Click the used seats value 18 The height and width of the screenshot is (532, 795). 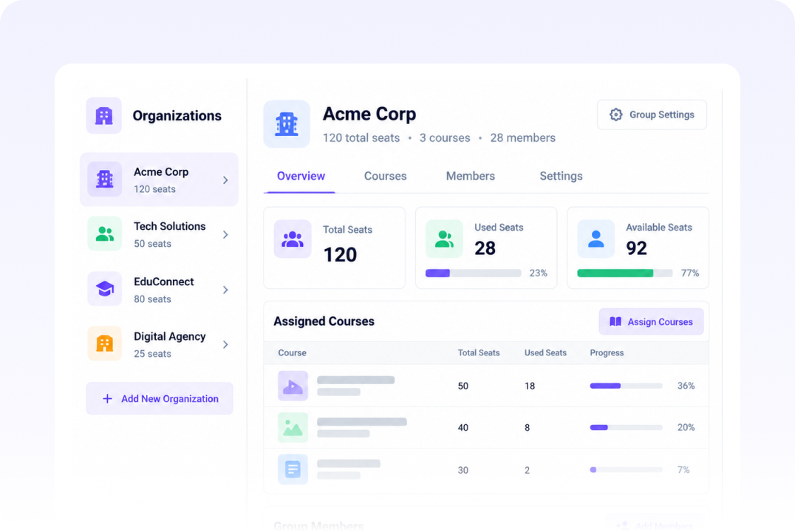pos(530,386)
